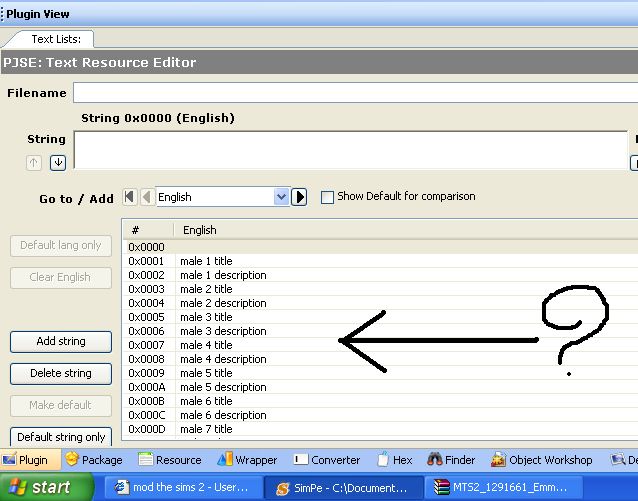Enable Show Default for comparison checkbox
Screen dimensions: 638x501
tap(327, 197)
